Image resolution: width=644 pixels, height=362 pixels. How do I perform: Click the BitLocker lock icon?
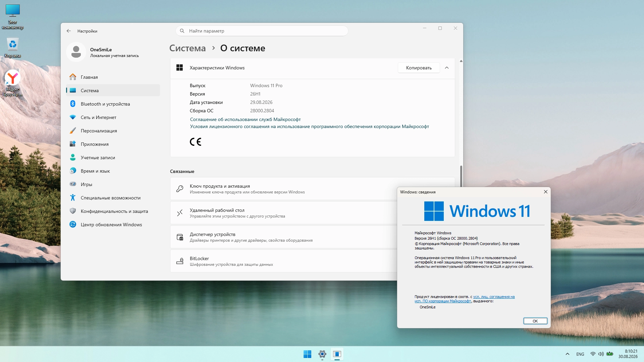180,261
